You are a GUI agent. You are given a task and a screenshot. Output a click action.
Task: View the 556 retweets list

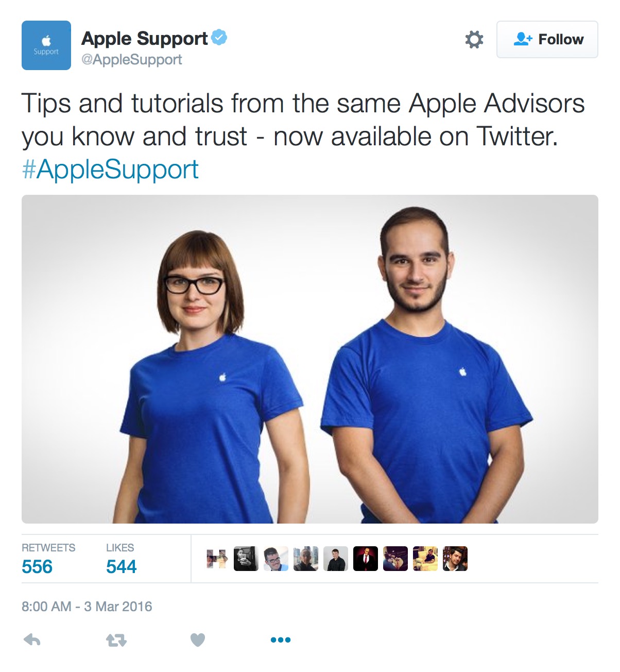click(48, 559)
